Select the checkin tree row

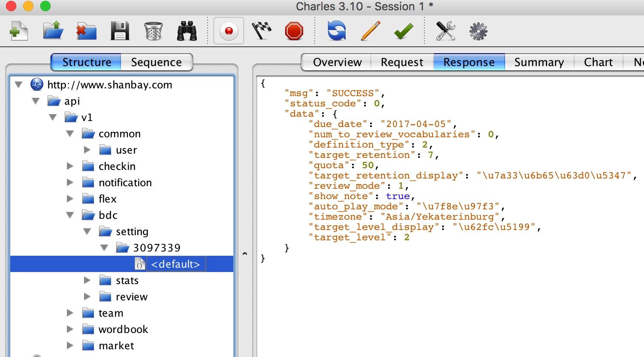tap(122, 166)
